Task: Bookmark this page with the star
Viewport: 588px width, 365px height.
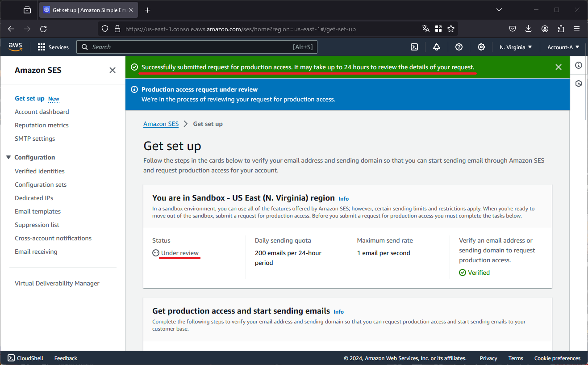Action: click(x=451, y=29)
